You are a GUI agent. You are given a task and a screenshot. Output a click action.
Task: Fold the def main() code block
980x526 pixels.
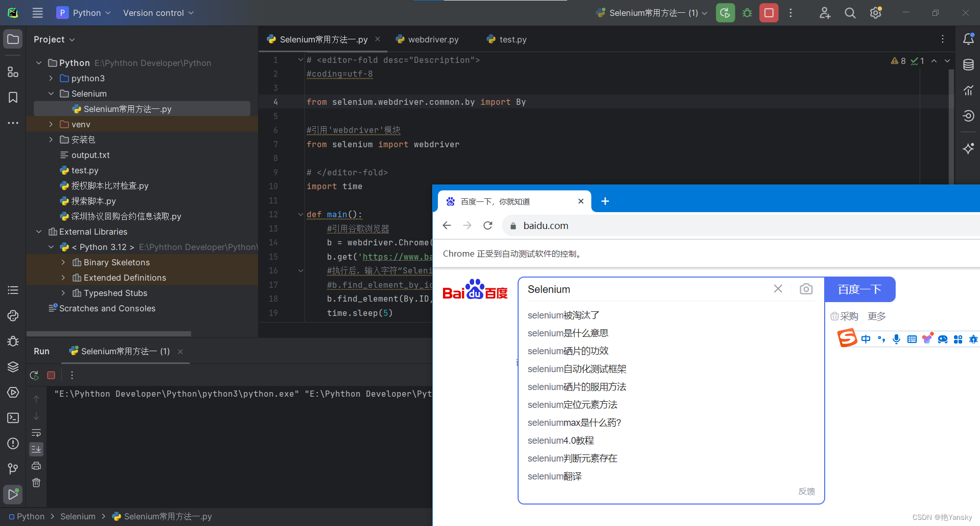[300, 215]
